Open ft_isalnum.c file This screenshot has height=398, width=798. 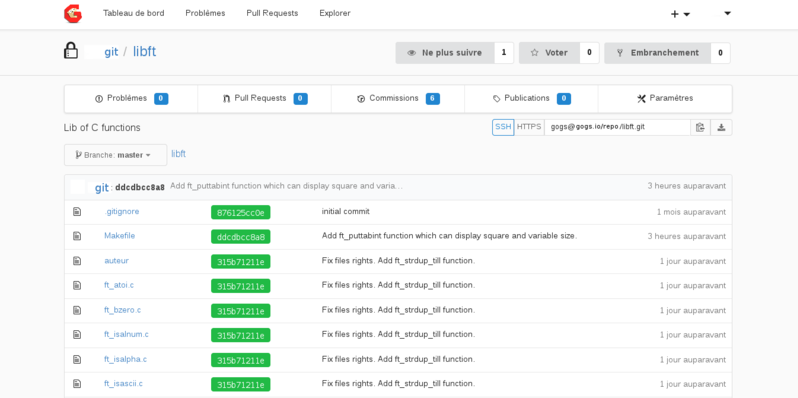pos(126,334)
